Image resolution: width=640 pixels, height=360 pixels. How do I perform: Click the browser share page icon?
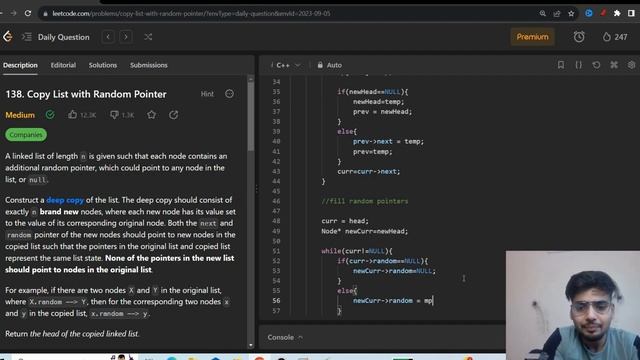557,13
